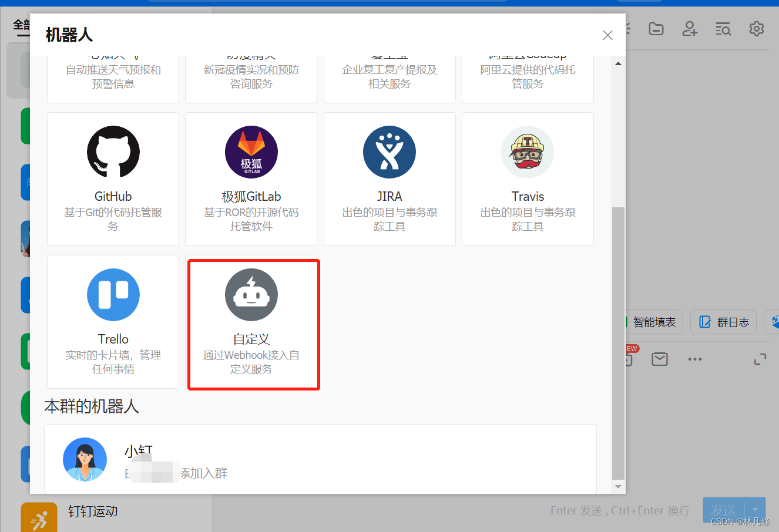Pick the Trello robot icon
Image resolution: width=779 pixels, height=532 pixels.
pyautogui.click(x=113, y=295)
